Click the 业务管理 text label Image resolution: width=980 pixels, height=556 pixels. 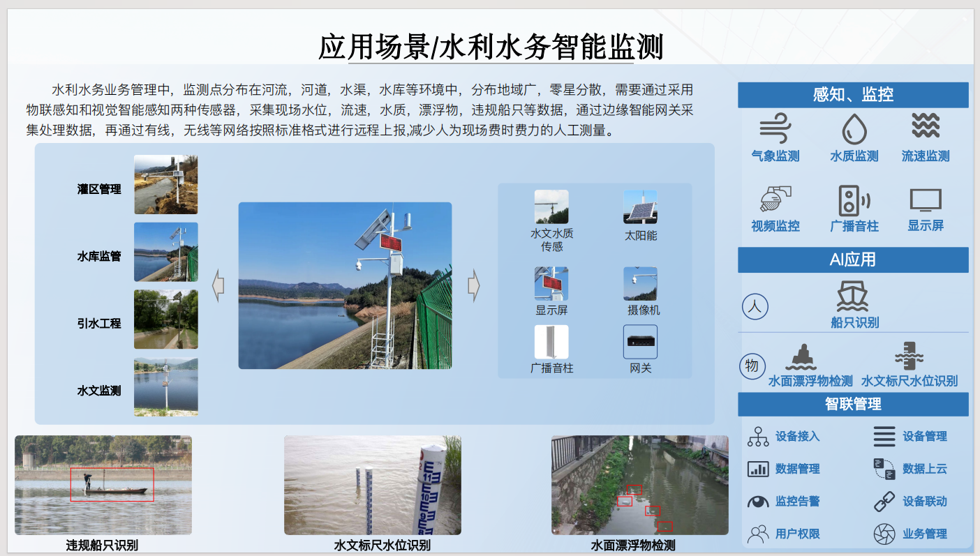pyautogui.click(x=925, y=534)
